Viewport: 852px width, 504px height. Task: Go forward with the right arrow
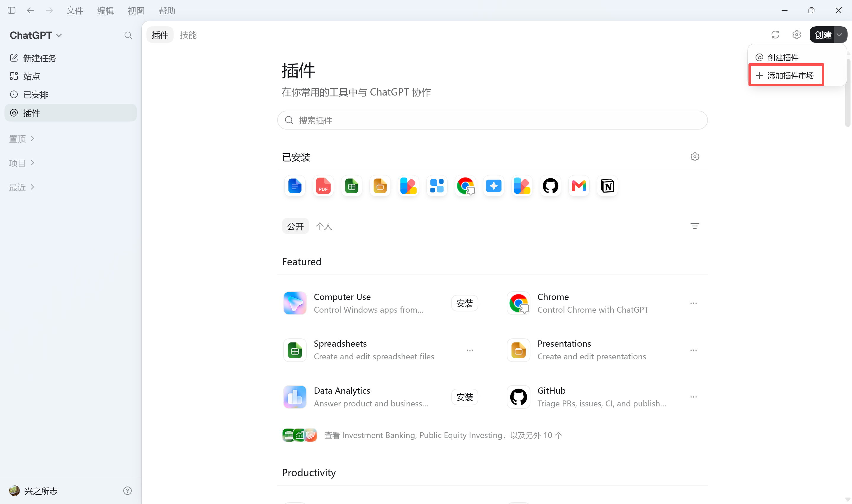(50, 11)
